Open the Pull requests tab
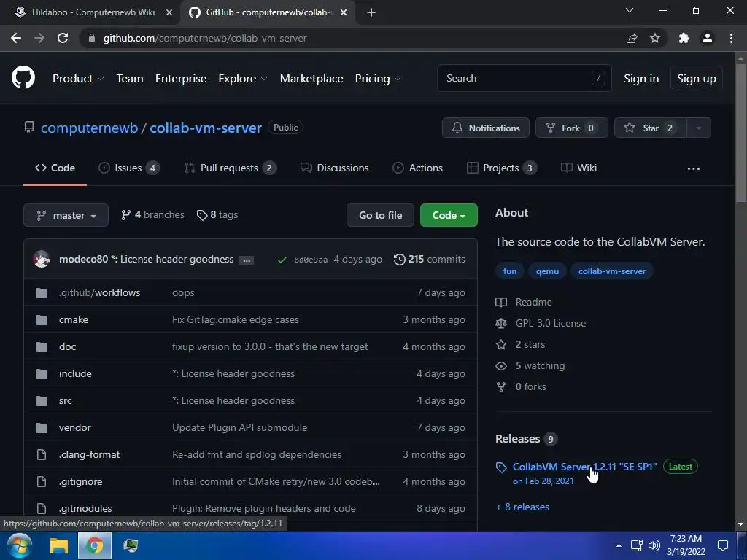Screen dimensions: 747x560 click(x=230, y=168)
